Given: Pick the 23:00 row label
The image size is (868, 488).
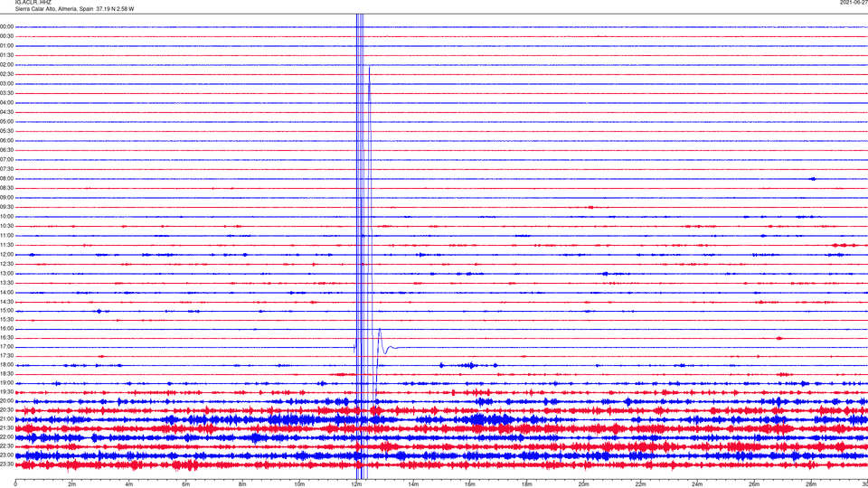Looking at the screenshot, I should pyautogui.click(x=6, y=455).
